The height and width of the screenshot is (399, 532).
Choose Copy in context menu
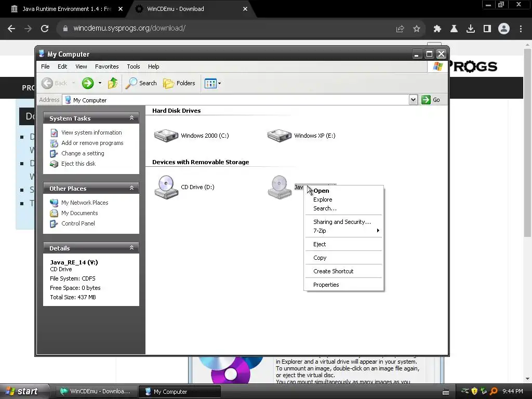(x=344, y=258)
